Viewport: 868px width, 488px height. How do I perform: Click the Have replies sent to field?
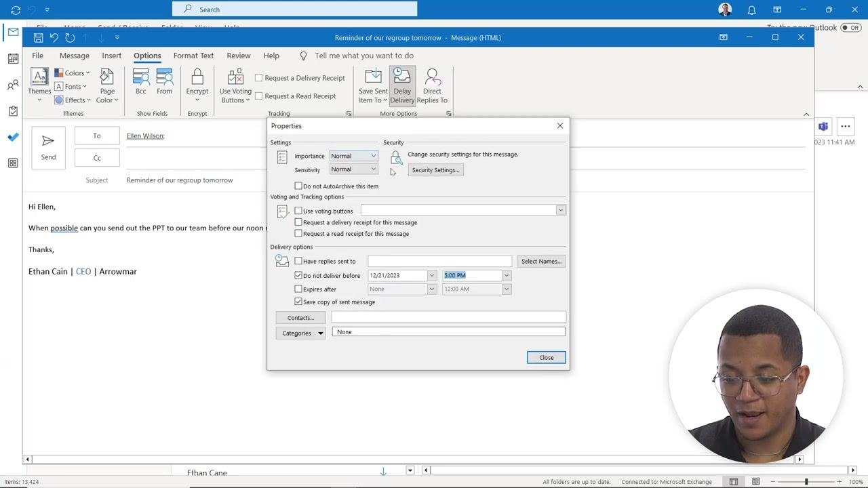(440, 261)
